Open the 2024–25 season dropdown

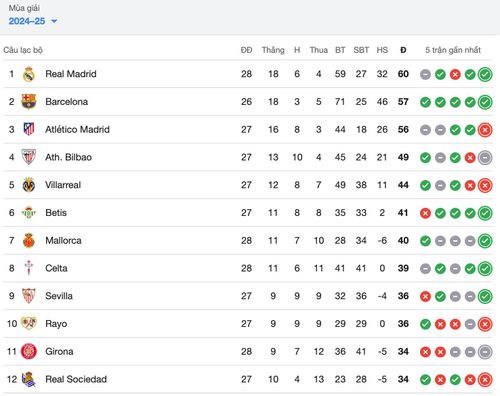pyautogui.click(x=33, y=21)
